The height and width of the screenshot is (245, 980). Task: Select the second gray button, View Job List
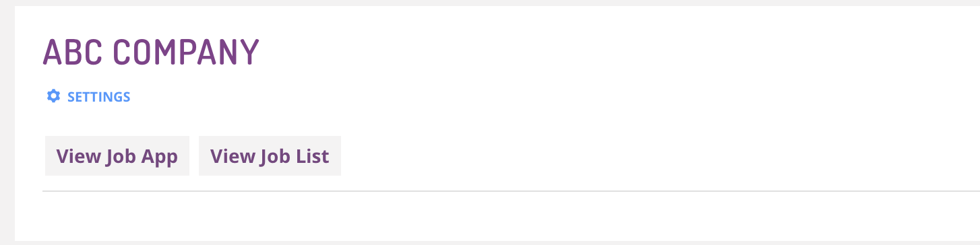[270, 156]
